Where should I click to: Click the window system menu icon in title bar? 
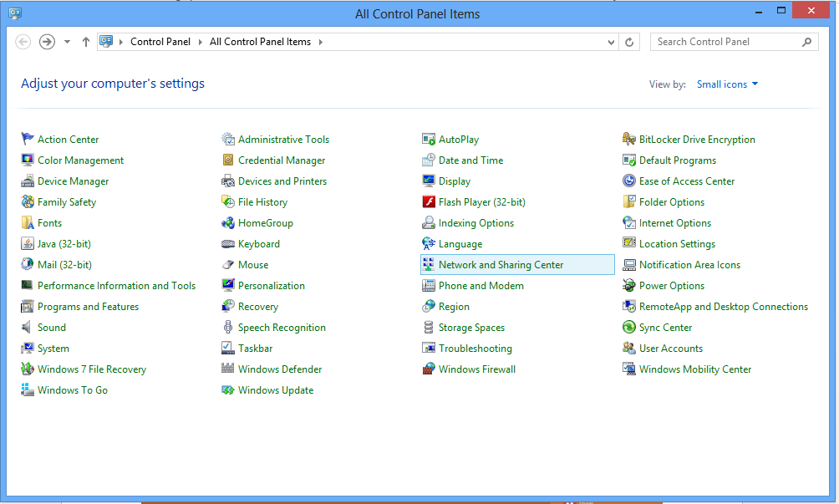[x=15, y=13]
